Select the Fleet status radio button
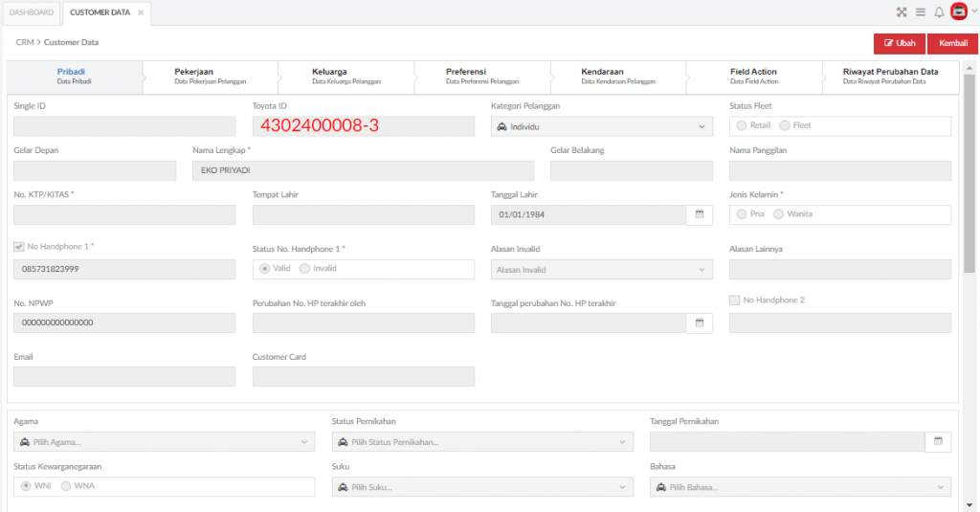This screenshot has height=512, width=980. click(x=785, y=125)
